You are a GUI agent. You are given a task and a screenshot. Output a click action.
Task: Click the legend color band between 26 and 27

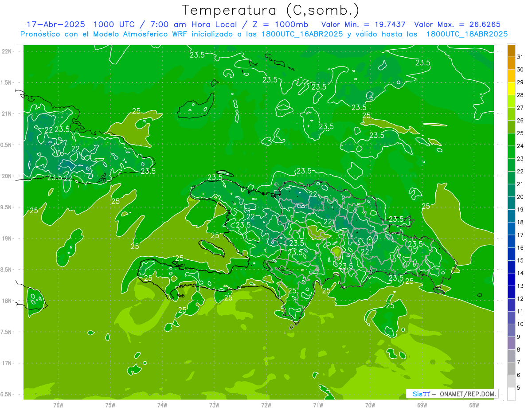(511, 114)
